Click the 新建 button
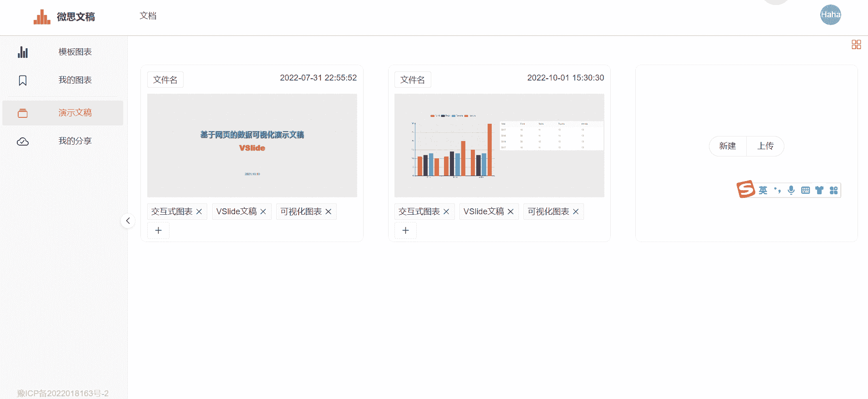This screenshot has width=868, height=399. pos(728,146)
